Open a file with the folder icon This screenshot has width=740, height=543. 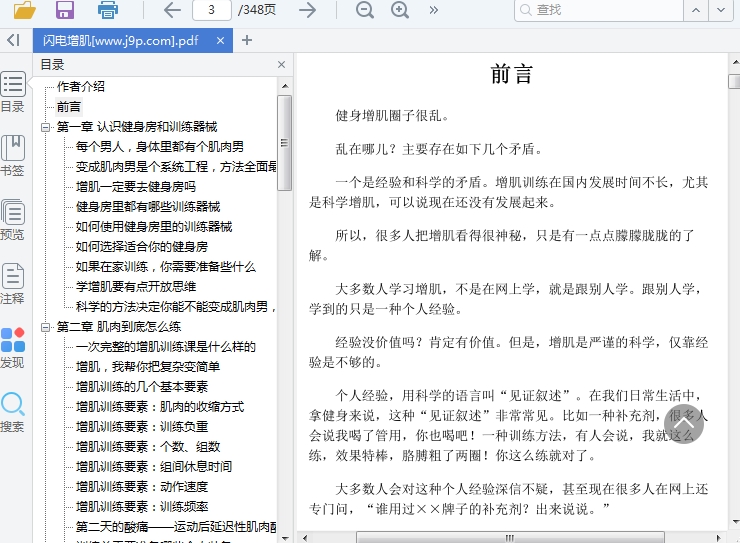pos(25,9)
